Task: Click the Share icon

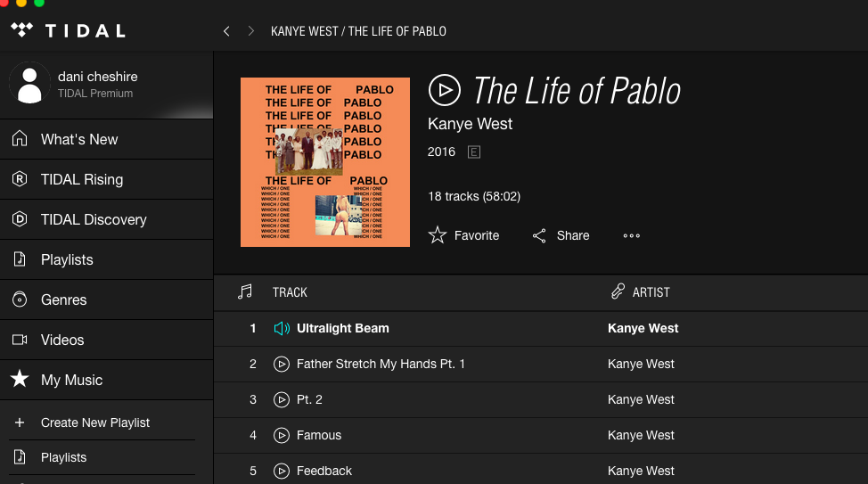Action: (539, 236)
